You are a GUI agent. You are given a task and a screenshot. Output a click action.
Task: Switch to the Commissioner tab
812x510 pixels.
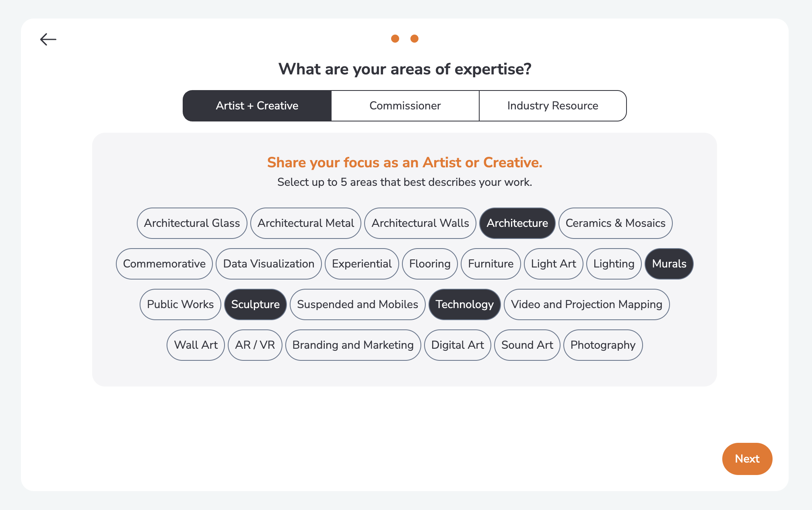coord(405,106)
